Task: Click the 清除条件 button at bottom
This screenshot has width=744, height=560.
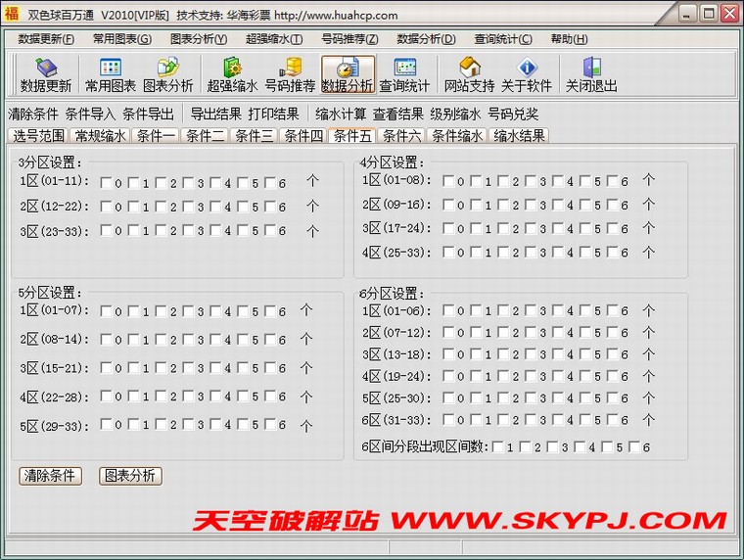Action: [51, 476]
